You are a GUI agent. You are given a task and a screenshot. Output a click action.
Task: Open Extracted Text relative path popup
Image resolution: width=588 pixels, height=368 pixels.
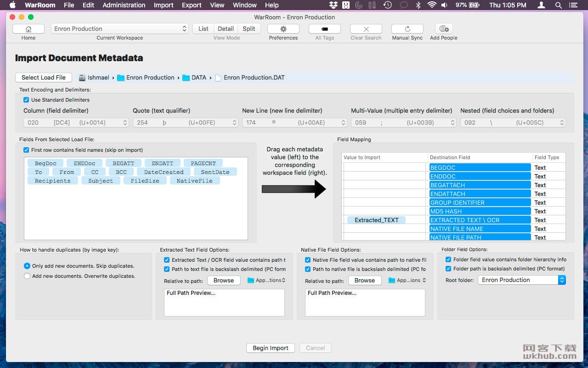point(267,280)
